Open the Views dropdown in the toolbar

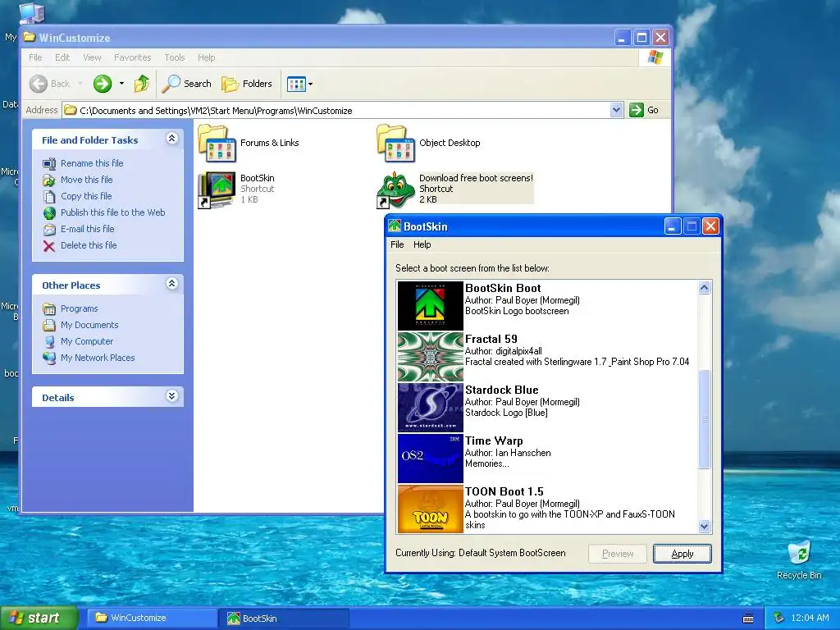click(x=299, y=84)
